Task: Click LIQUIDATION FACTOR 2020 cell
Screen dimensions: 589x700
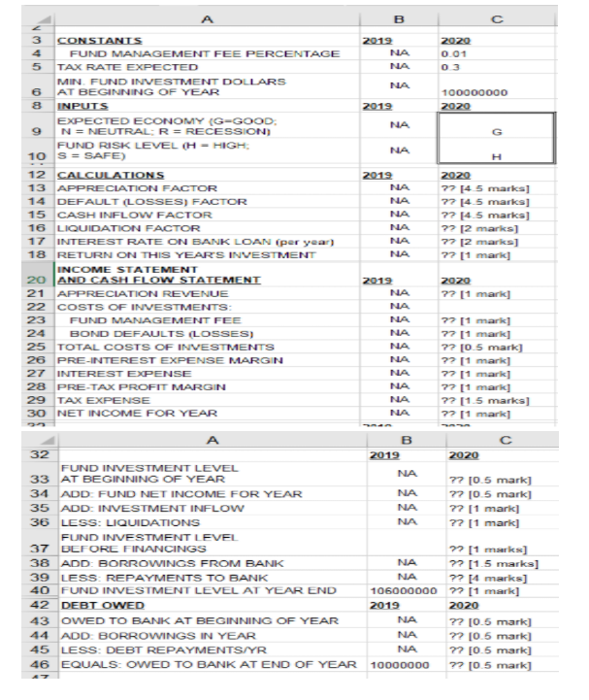Action: (497, 228)
